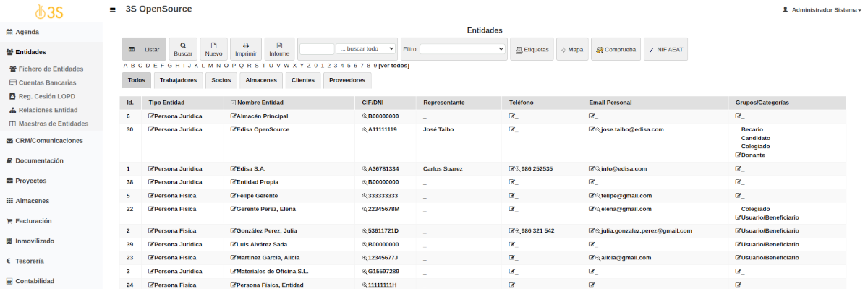The width and height of the screenshot is (868, 289).
Task: Click edit icon beside Edisa OpenSource name
Action: 234,130
